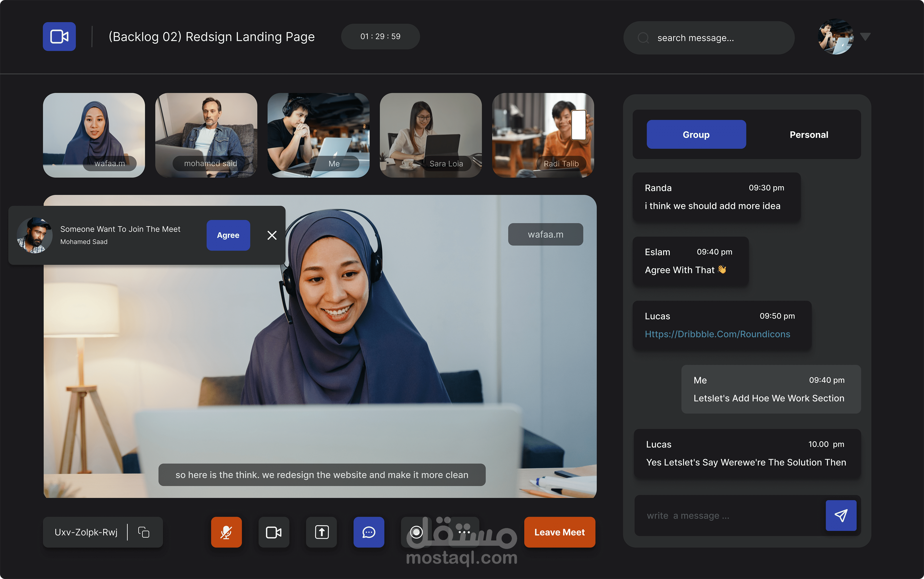
Task: Dismiss the join request notification
Action: coord(272,235)
